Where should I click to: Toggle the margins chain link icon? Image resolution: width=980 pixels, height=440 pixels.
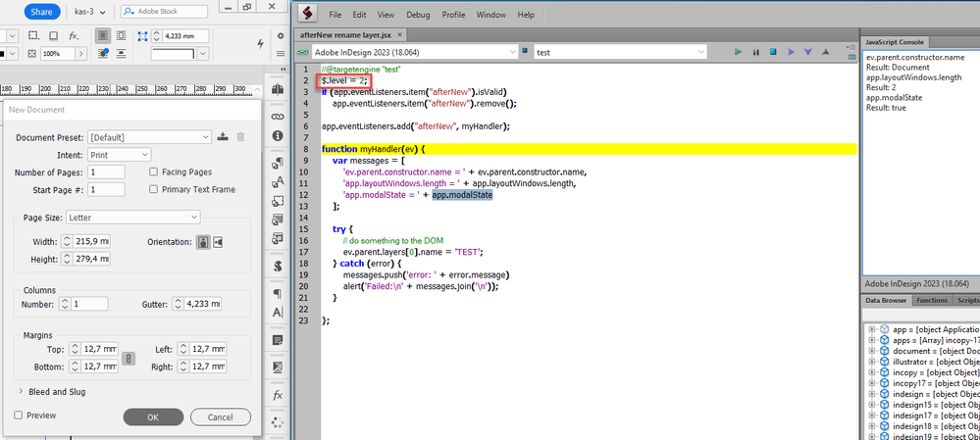(127, 360)
